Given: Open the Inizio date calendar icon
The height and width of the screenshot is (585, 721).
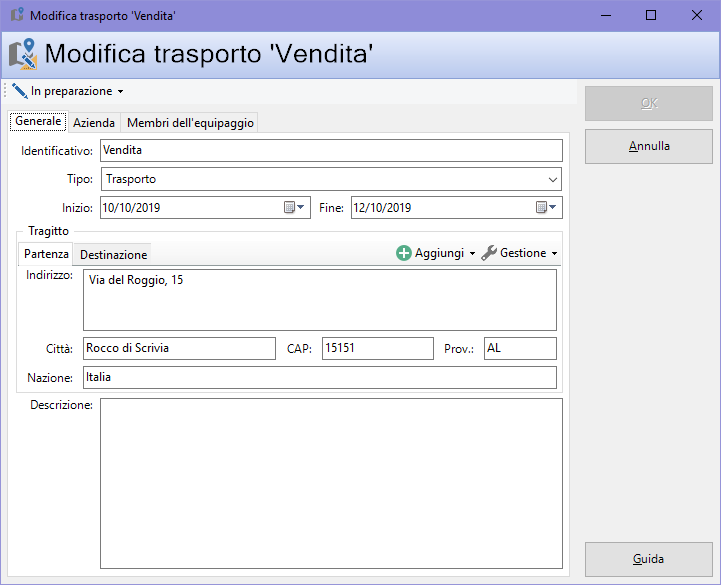Looking at the screenshot, I should point(289,207).
